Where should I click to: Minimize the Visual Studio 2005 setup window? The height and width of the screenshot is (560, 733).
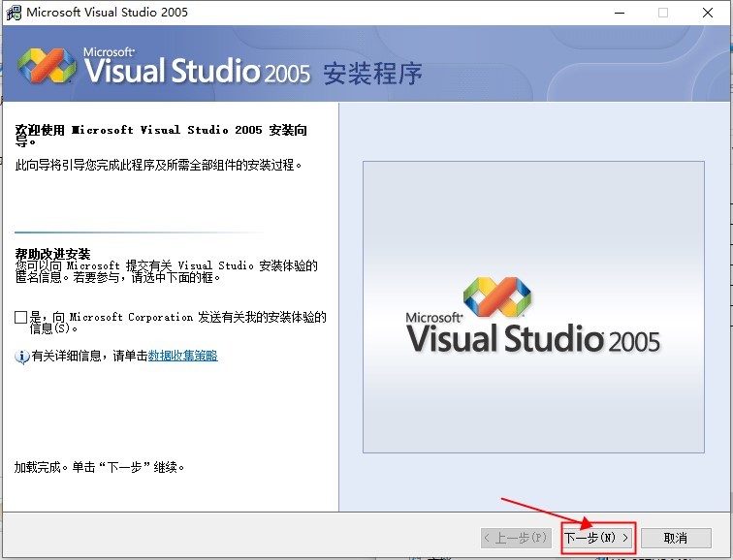click(619, 13)
